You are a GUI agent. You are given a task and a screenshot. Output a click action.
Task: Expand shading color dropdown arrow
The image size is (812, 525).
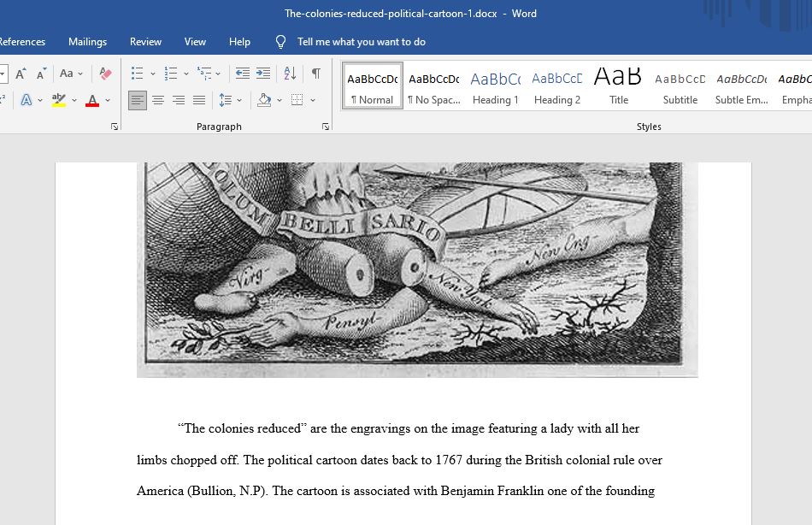pyautogui.click(x=279, y=100)
